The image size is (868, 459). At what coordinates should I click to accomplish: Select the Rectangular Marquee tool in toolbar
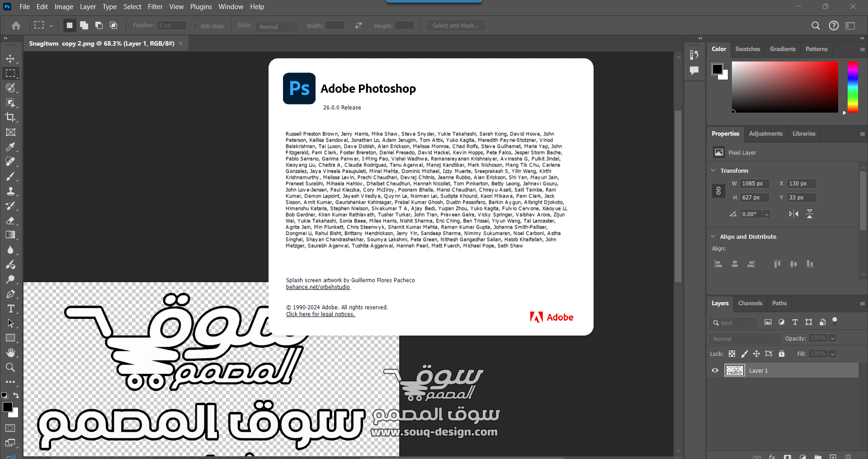coord(10,73)
